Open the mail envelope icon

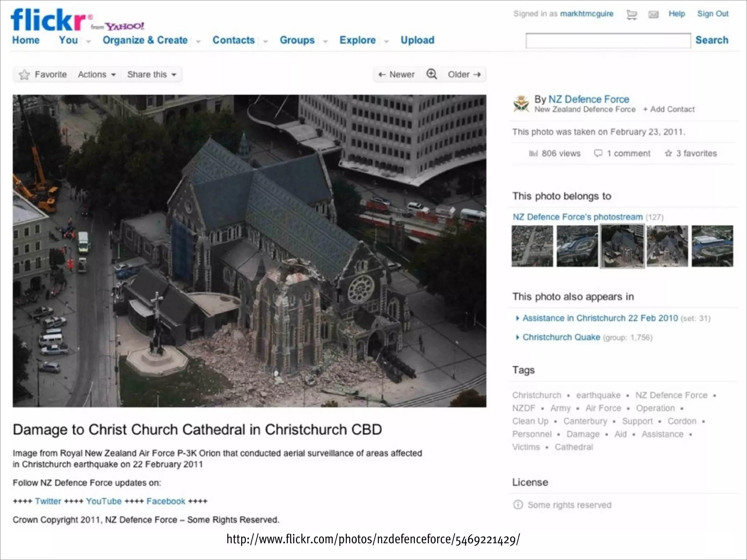tap(653, 15)
